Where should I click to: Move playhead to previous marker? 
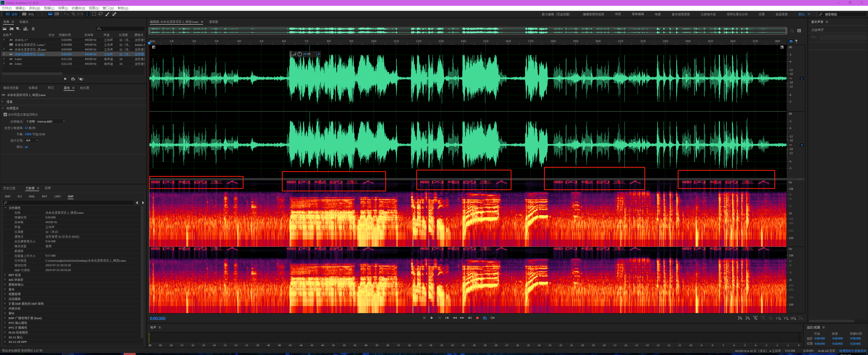(x=447, y=318)
